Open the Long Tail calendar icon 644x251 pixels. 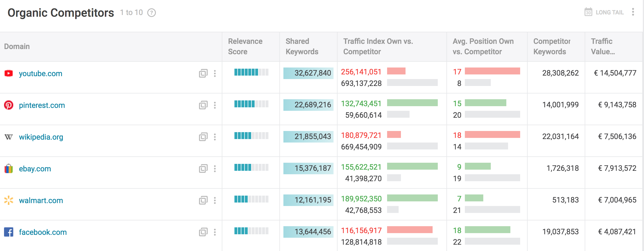(x=588, y=12)
